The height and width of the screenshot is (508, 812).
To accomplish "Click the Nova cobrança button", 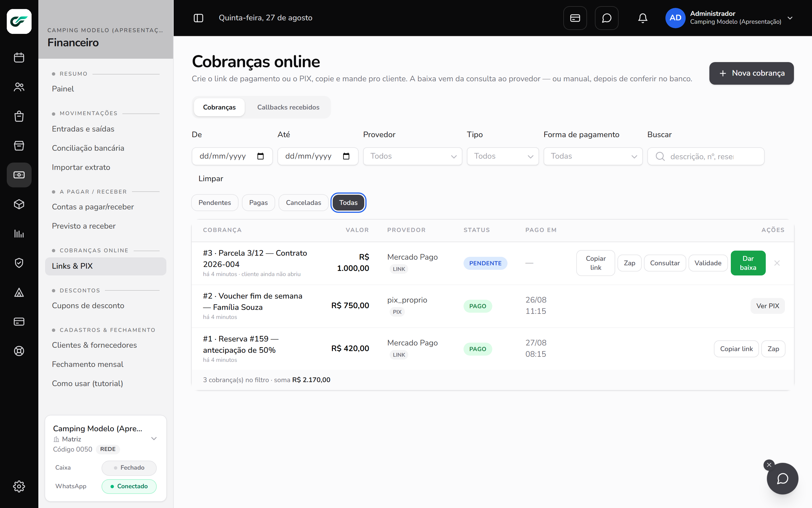I will click(x=751, y=73).
